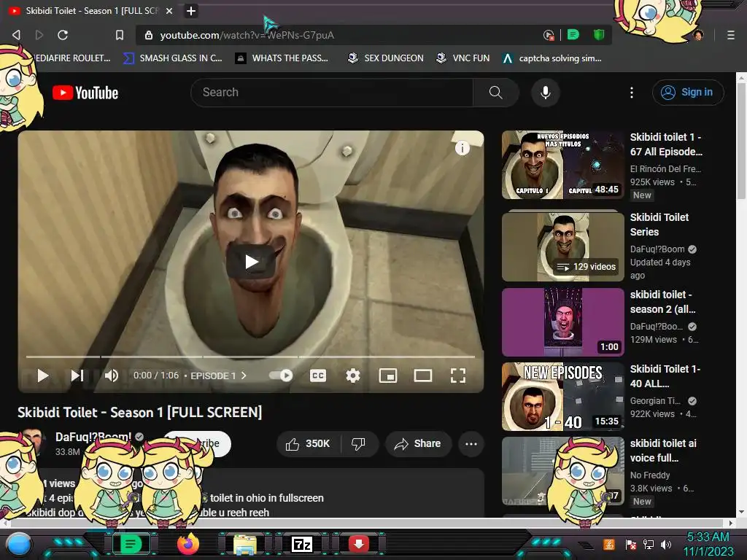Click the bookmark page icon
Screen dimensions: 747x560
coord(120,35)
